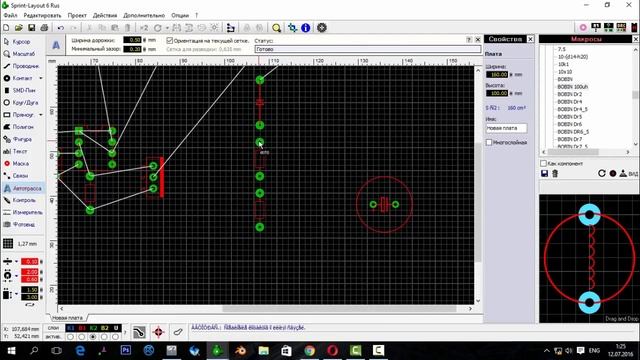Open Photoshop from the Windows taskbar
Image resolution: width=640 pixels, height=360 pixels.
pos(126,350)
